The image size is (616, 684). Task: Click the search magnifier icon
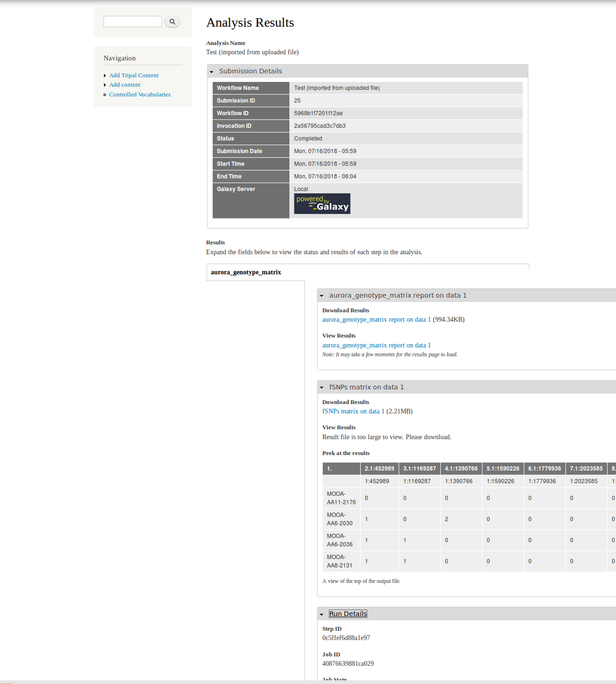point(172,22)
